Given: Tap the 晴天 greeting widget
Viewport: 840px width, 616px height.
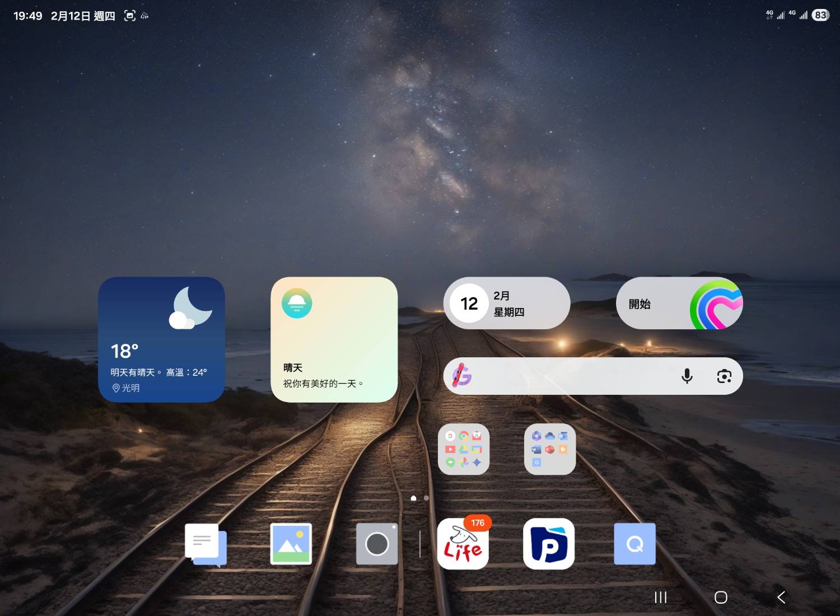Looking at the screenshot, I should coord(334,339).
